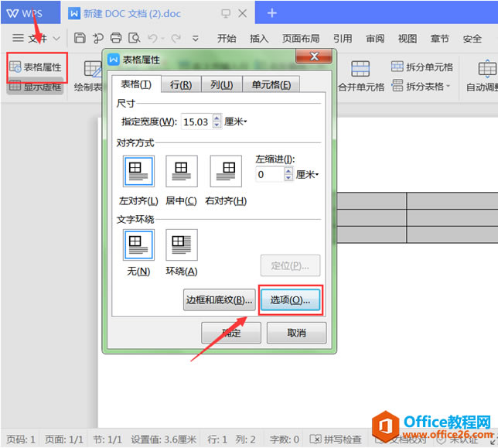Click 确定 to confirm dialog

point(231,333)
